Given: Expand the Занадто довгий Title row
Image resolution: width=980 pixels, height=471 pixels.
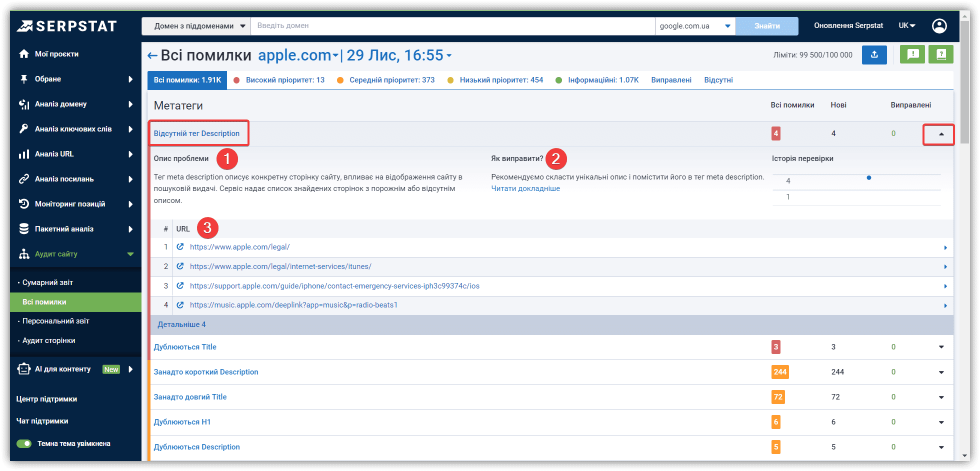Looking at the screenshot, I should click(x=941, y=397).
